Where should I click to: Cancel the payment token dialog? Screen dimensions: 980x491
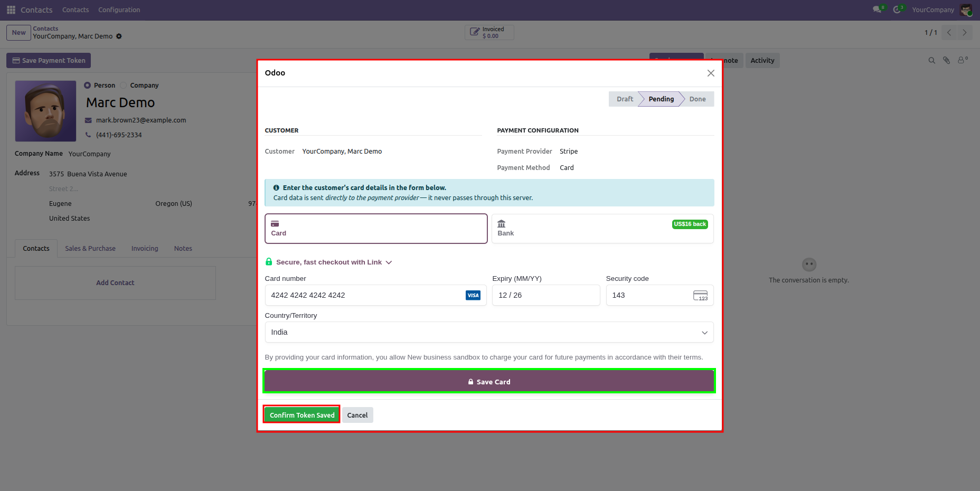coord(357,415)
